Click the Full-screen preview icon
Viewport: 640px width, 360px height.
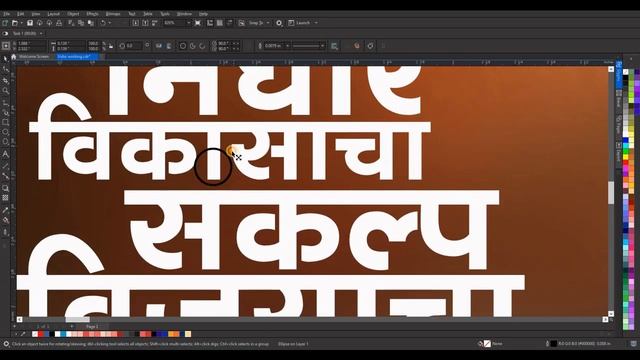[x=198, y=23]
